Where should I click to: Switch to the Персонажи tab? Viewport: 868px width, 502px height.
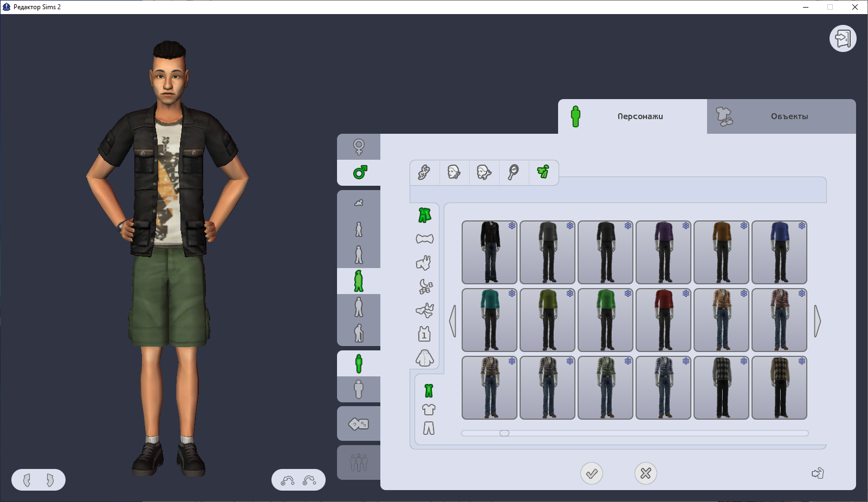(632, 116)
